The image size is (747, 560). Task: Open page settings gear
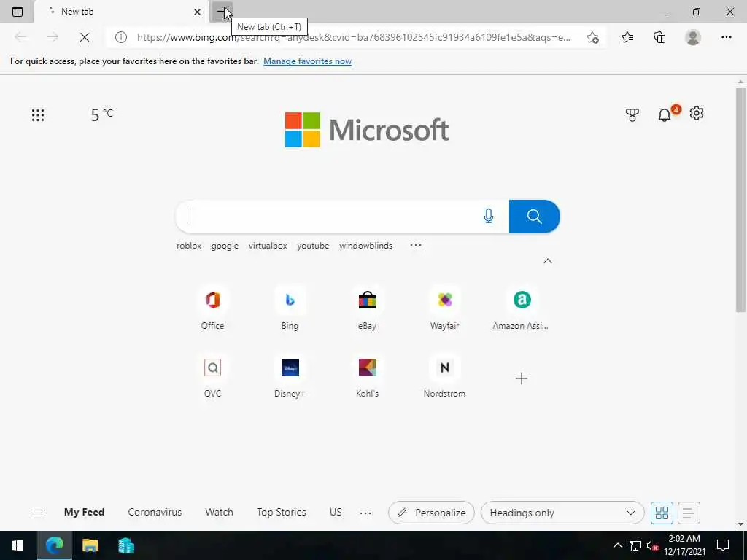697,114
